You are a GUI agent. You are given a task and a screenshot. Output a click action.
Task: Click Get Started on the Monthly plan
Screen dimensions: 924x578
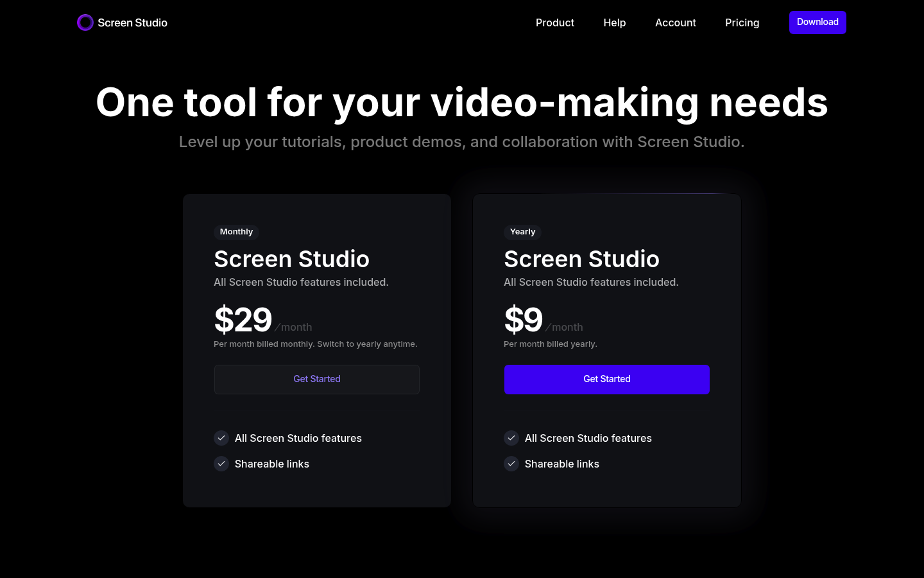pyautogui.click(x=317, y=380)
